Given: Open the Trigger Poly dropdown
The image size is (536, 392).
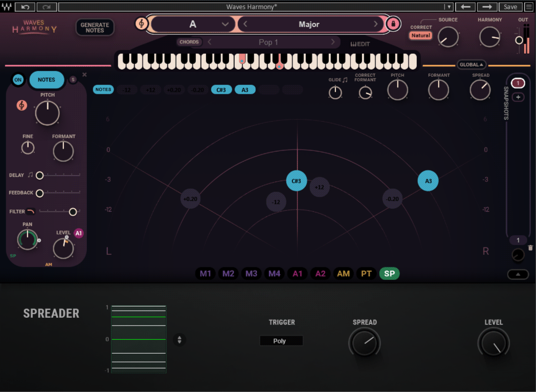Looking at the screenshot, I should point(281,341).
